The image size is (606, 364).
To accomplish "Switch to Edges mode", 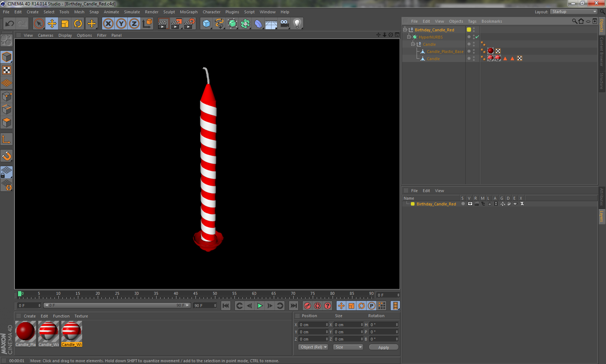I will click(6, 110).
